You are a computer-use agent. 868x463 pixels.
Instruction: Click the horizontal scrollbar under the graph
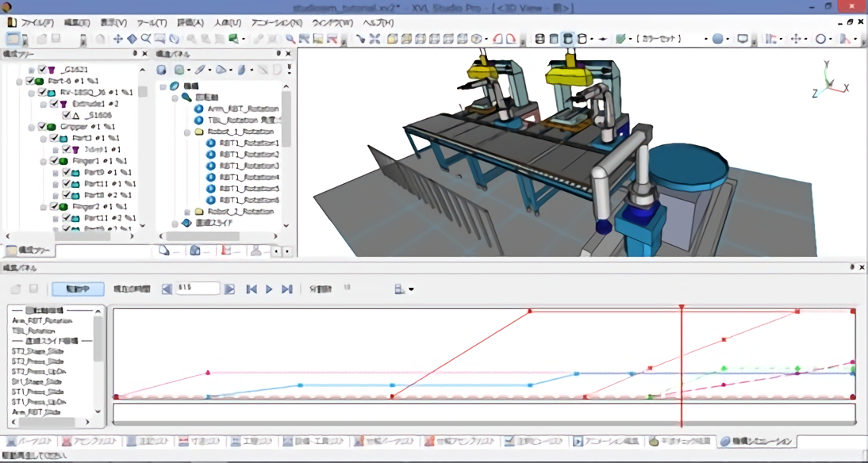(484, 423)
